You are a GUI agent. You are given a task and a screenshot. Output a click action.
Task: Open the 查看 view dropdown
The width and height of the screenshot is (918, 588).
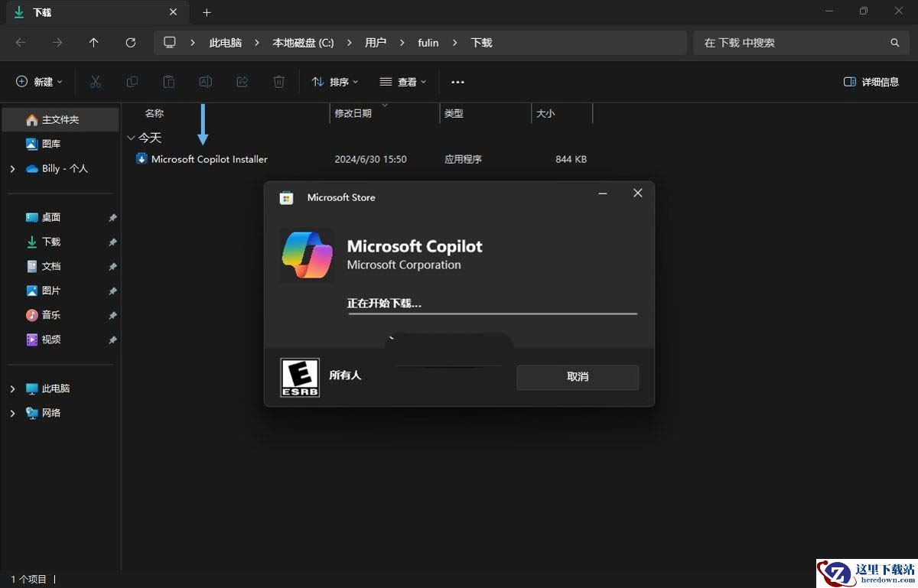(x=403, y=82)
